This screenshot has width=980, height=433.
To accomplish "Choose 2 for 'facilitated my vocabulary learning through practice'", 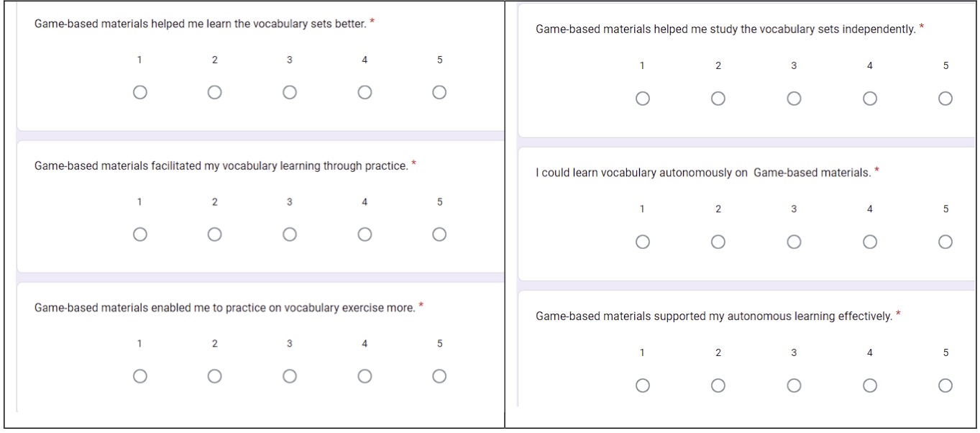I will [x=215, y=234].
